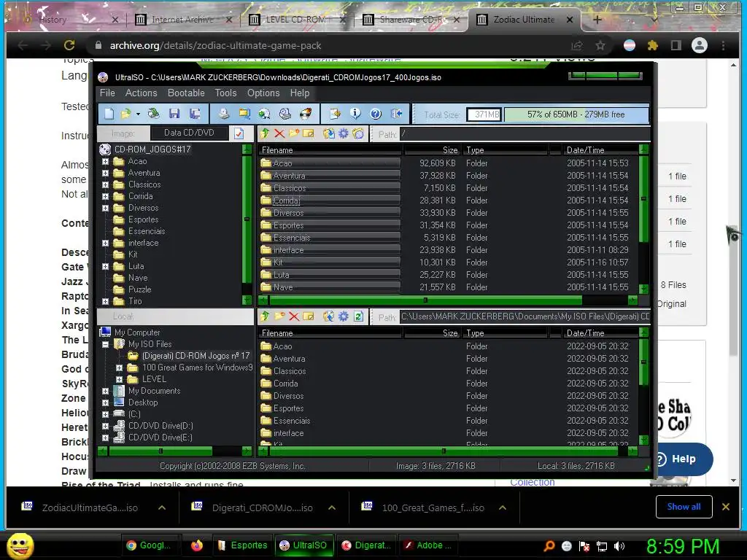Screen dimensions: 747x560
Task: Click the image file list horizontal scrollbar
Action: click(x=447, y=300)
